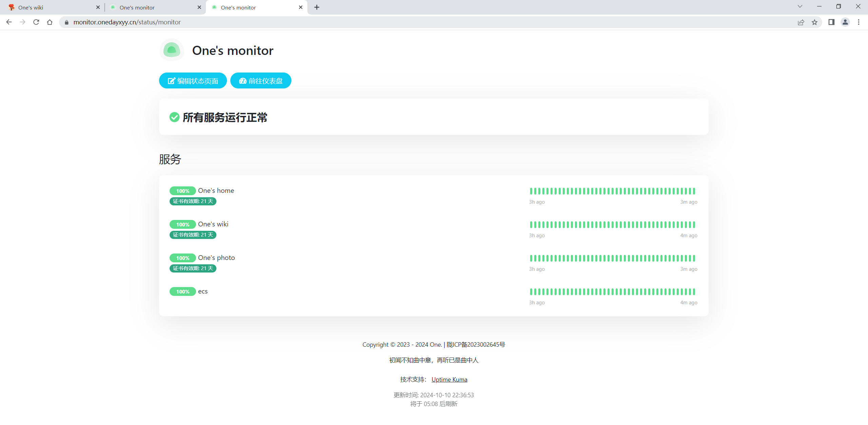
Task: Open a new browser tab
Action: pyautogui.click(x=317, y=7)
